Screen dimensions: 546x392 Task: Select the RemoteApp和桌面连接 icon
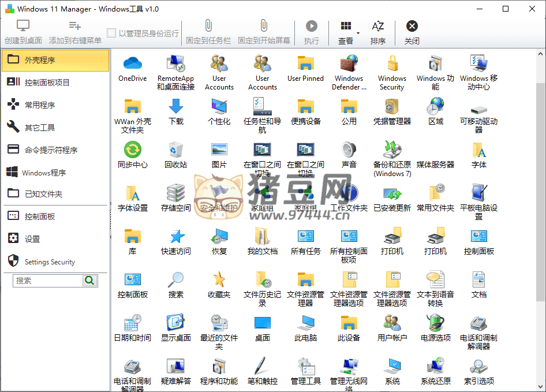click(175, 64)
